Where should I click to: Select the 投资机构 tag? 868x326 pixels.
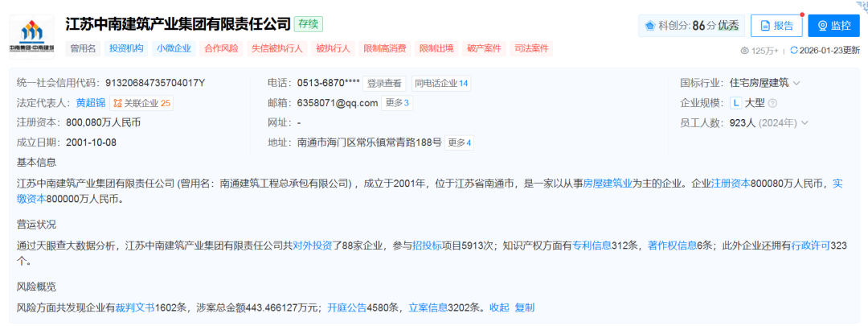click(x=126, y=48)
